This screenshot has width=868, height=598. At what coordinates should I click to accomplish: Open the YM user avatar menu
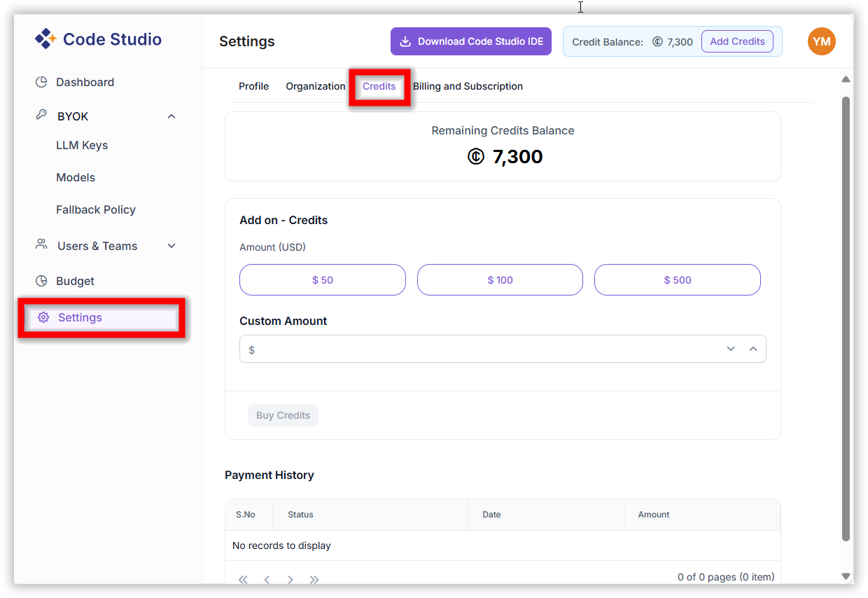coord(821,41)
